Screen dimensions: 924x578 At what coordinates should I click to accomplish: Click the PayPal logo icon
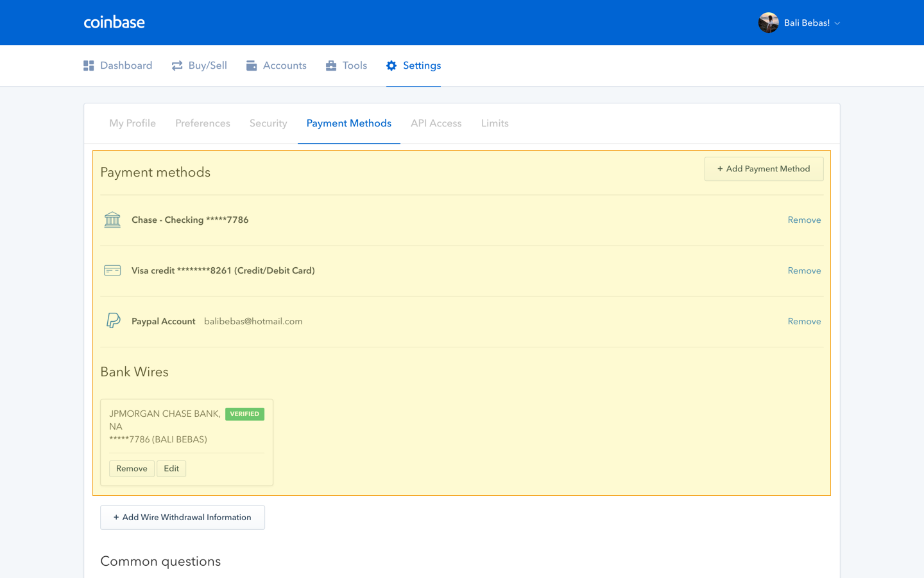(x=113, y=320)
